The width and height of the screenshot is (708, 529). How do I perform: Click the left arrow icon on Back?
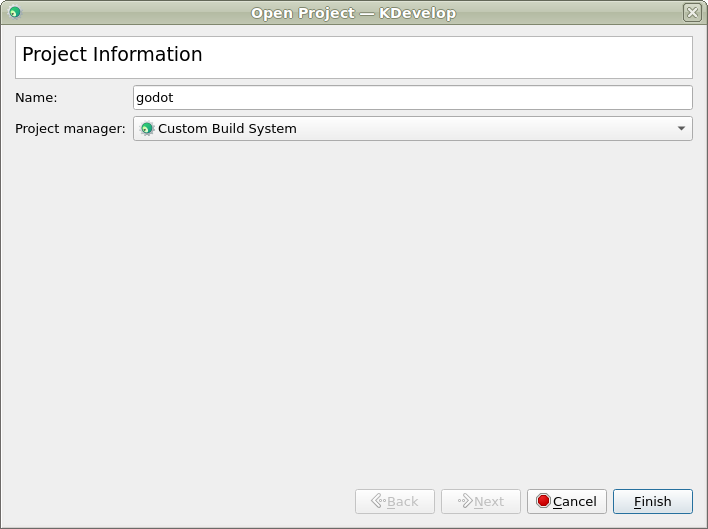pyautogui.click(x=378, y=501)
